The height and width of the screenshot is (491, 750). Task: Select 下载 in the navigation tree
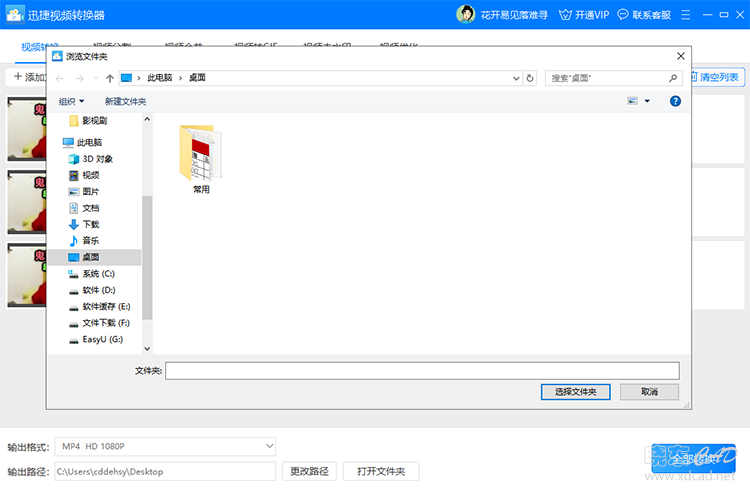tap(90, 224)
